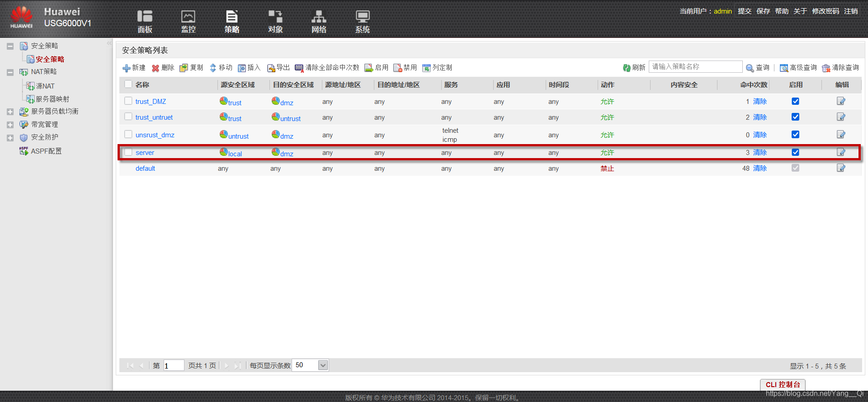Viewport: 868px width, 402px height.
Task: Click the 插入 insert toolbar button
Action: pos(249,68)
